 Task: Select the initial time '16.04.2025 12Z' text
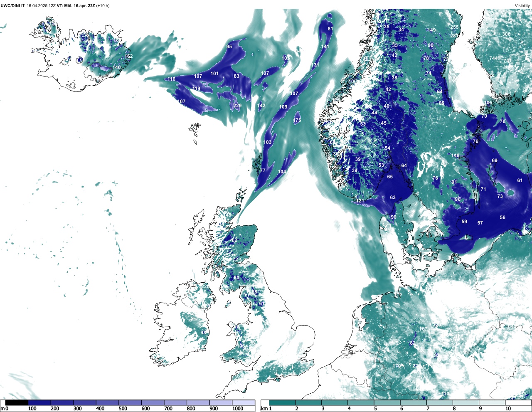click(x=41, y=6)
